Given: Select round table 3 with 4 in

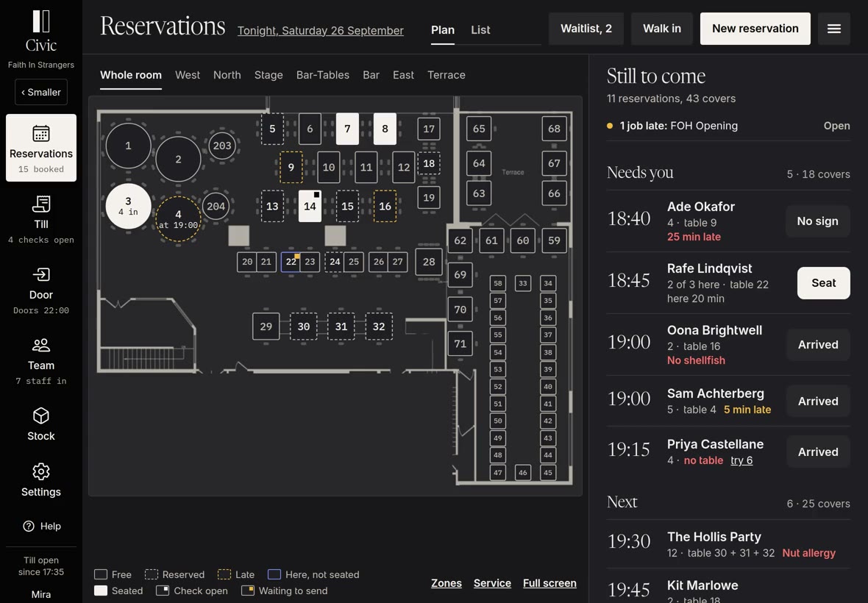Looking at the screenshot, I should point(129,207).
